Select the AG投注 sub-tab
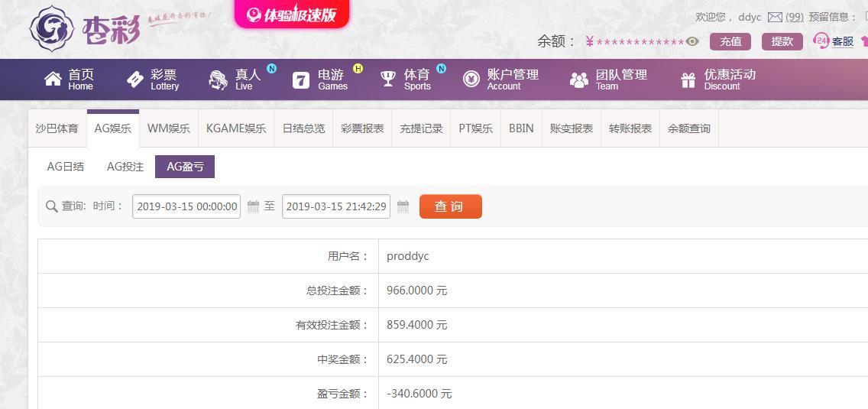The height and width of the screenshot is (409, 868). (x=125, y=167)
